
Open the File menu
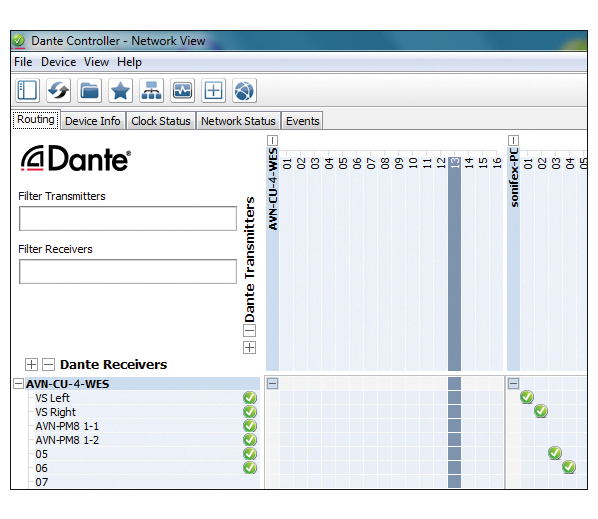23,62
